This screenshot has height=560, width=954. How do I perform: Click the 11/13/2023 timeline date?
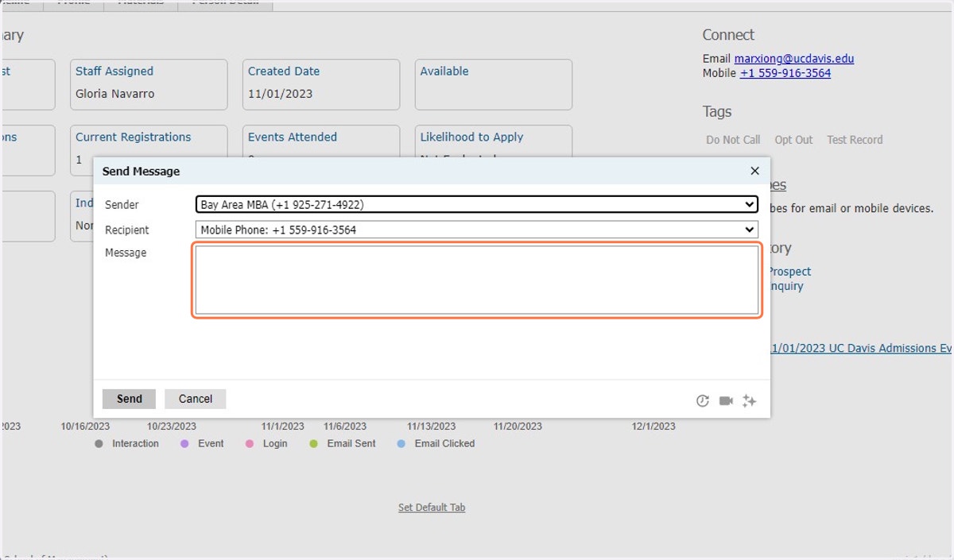click(432, 427)
